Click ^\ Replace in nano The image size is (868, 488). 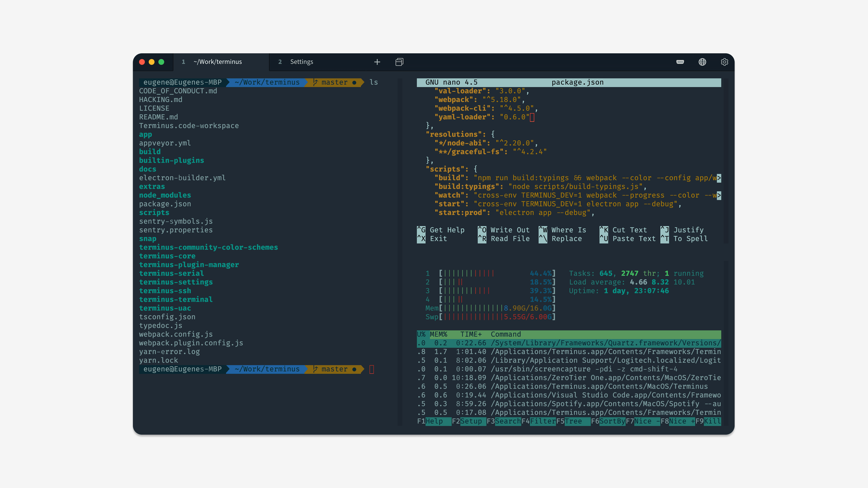pos(560,239)
